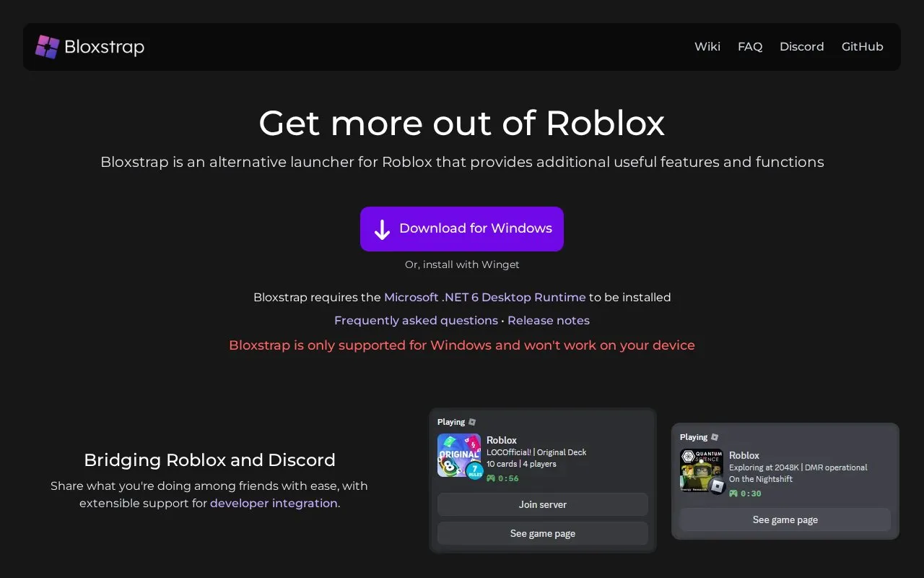
Task: Click the developer integration link
Action: point(274,503)
